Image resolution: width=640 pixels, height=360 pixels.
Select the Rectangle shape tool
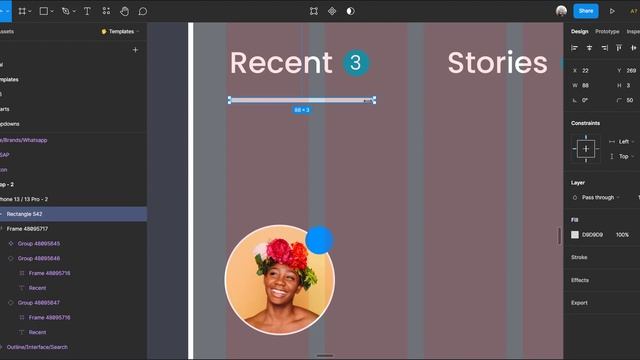(x=44, y=11)
